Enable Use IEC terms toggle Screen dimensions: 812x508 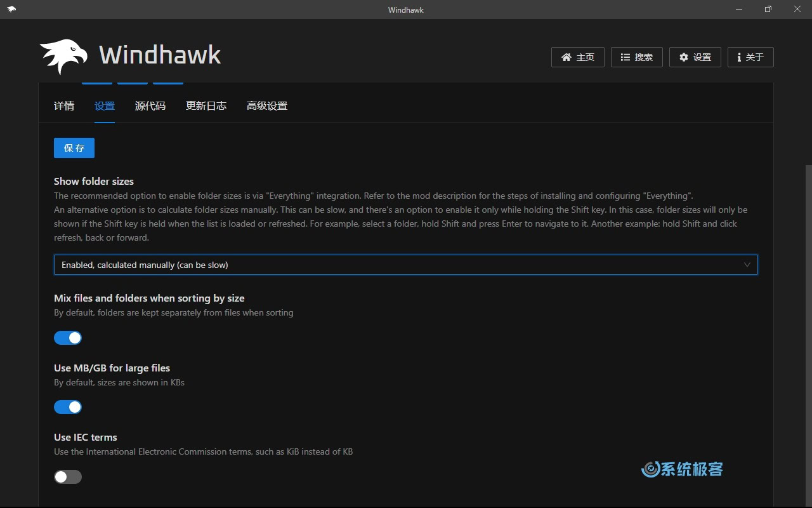click(68, 477)
